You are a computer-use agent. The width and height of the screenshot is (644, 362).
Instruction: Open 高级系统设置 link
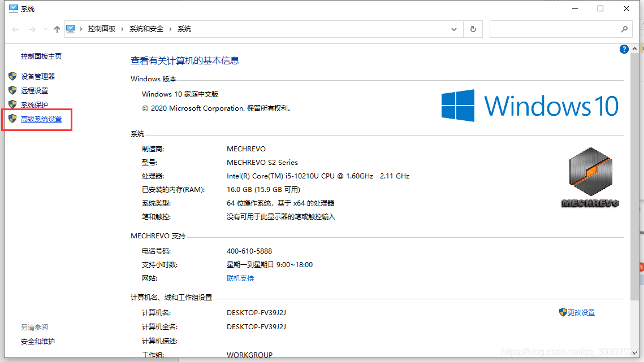tap(41, 119)
